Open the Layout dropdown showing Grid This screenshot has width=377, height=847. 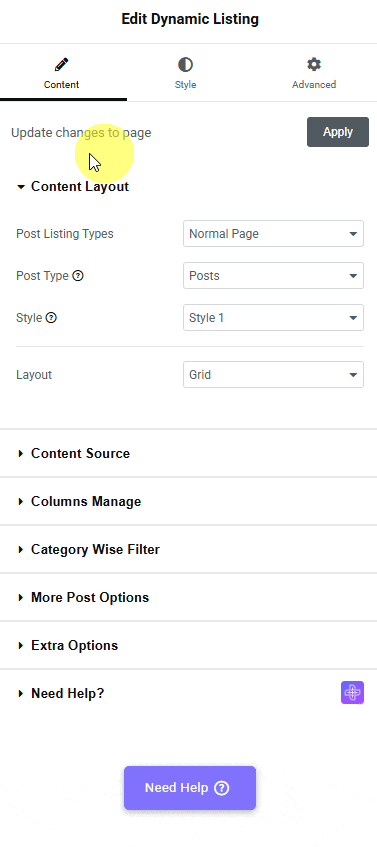[273, 374]
